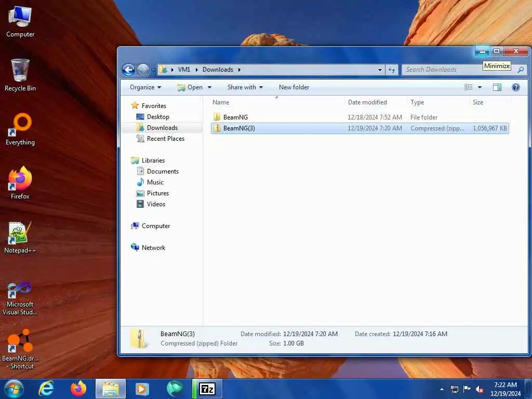Click the taskbar clock showing 7:22 AM
532x399 pixels.
[x=505, y=389]
